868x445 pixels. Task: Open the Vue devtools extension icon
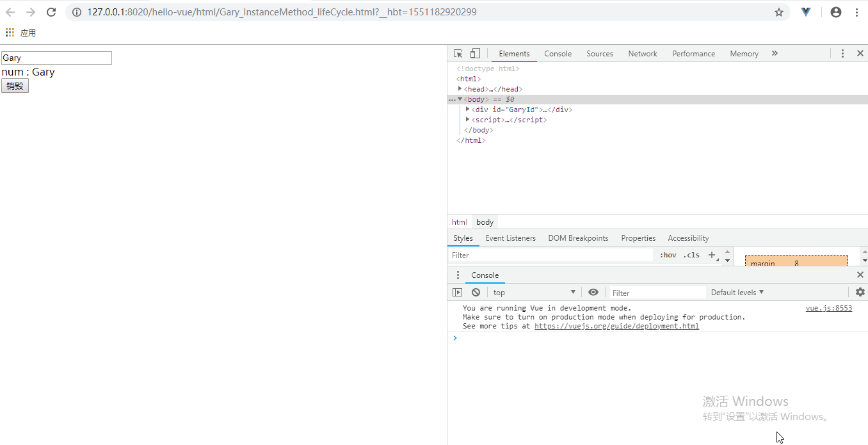806,12
